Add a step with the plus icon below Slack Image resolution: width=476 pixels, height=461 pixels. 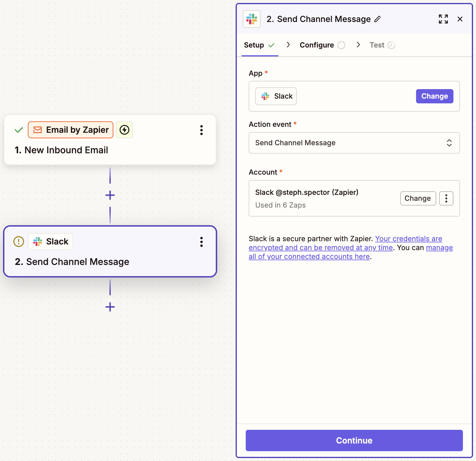click(110, 307)
